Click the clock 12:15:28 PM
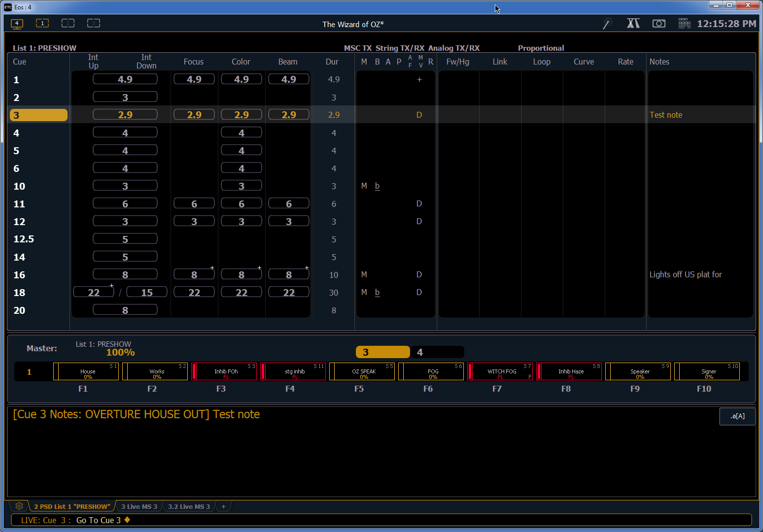 coord(727,24)
